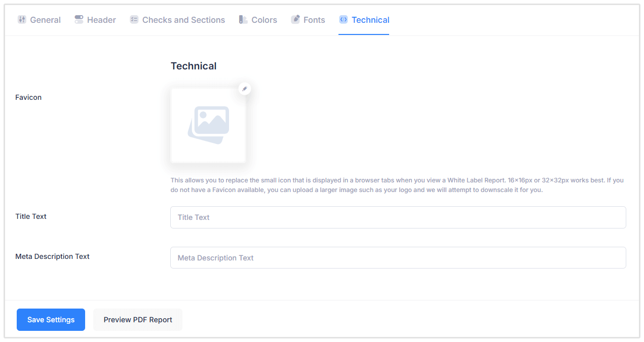Click the sliders icon beside General
The height and width of the screenshot is (342, 644).
pos(22,20)
